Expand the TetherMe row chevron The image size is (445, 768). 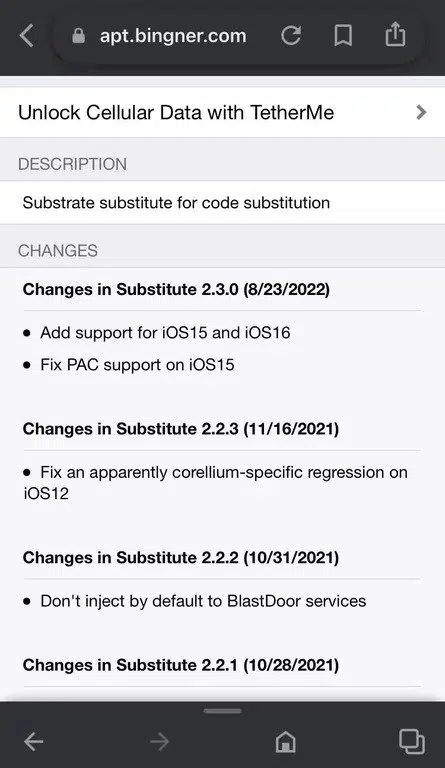[421, 113]
